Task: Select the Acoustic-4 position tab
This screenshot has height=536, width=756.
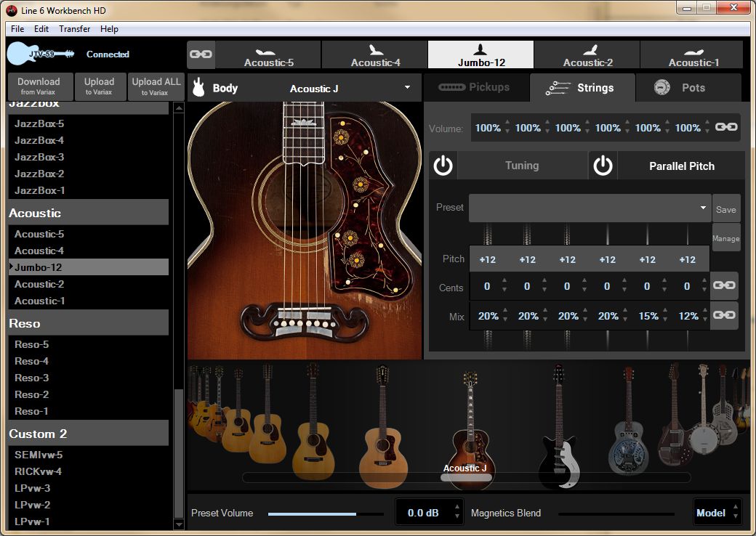Action: coord(374,54)
